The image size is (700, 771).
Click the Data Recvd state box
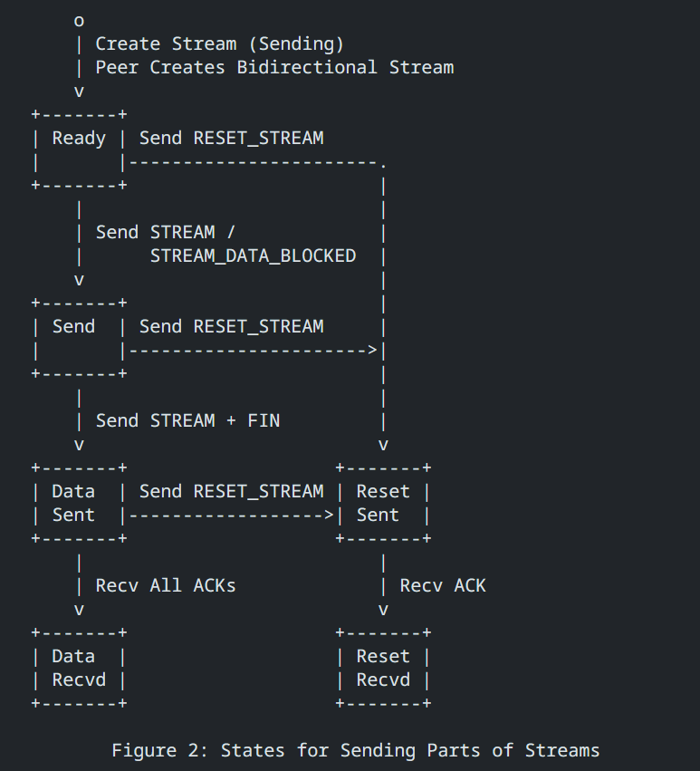pos(78,668)
